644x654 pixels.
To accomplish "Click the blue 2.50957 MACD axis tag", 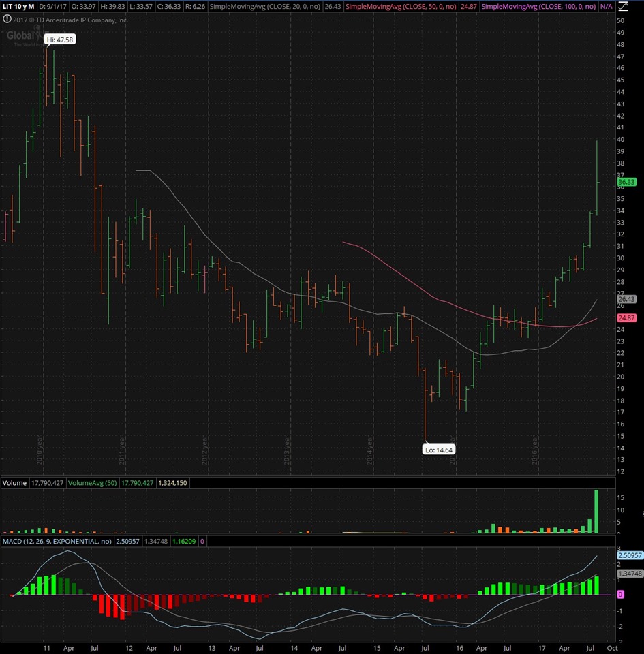I will pyautogui.click(x=630, y=555).
